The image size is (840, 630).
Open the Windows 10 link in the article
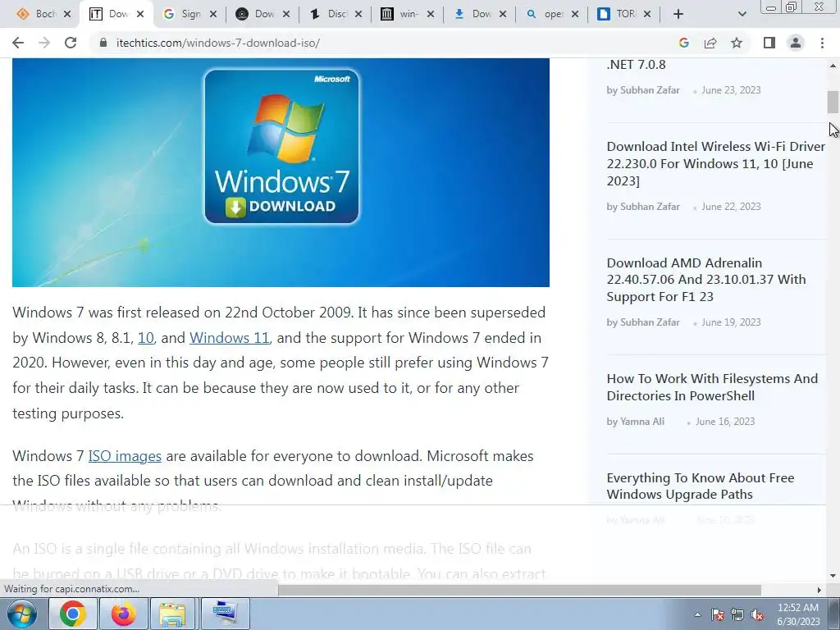(x=146, y=338)
